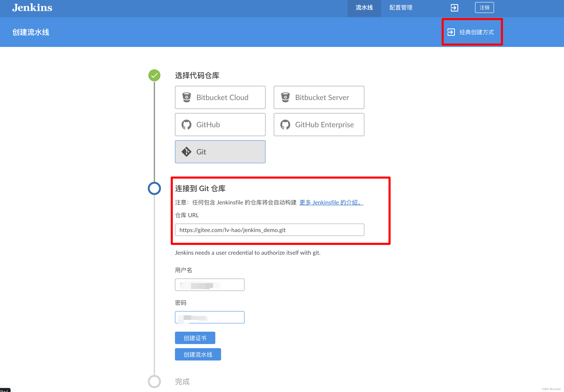Click the GitHub octocat icon

tap(186, 125)
